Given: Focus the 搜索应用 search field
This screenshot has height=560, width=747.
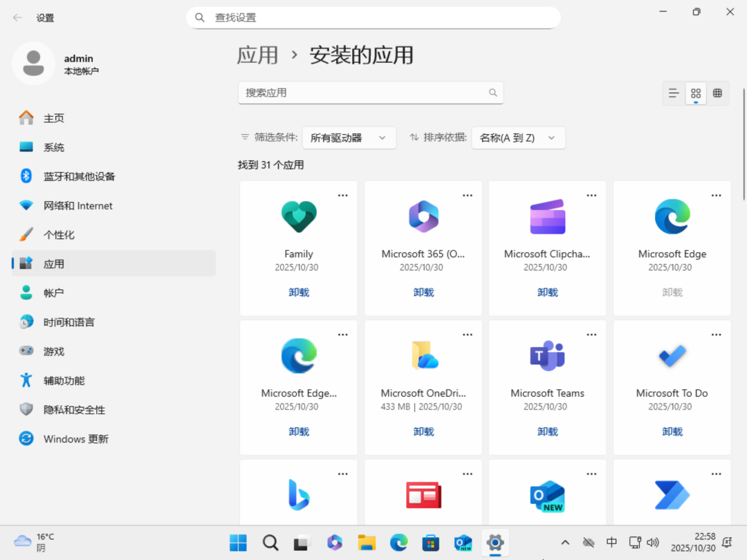Looking at the screenshot, I should (371, 93).
